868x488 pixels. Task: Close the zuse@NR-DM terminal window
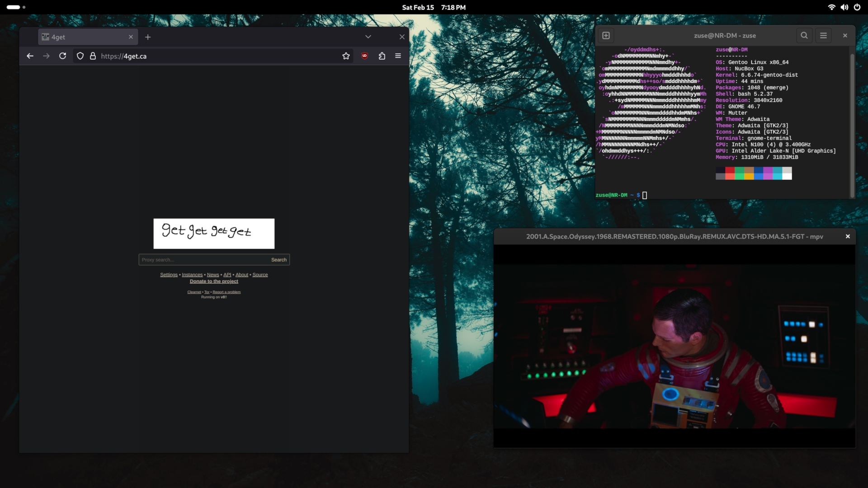pyautogui.click(x=845, y=35)
